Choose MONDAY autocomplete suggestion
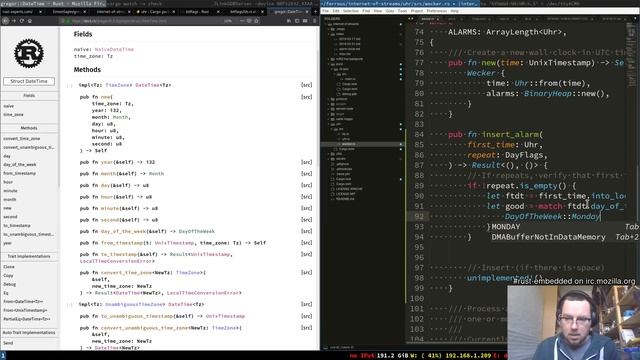The image size is (640, 360). [x=564, y=227]
